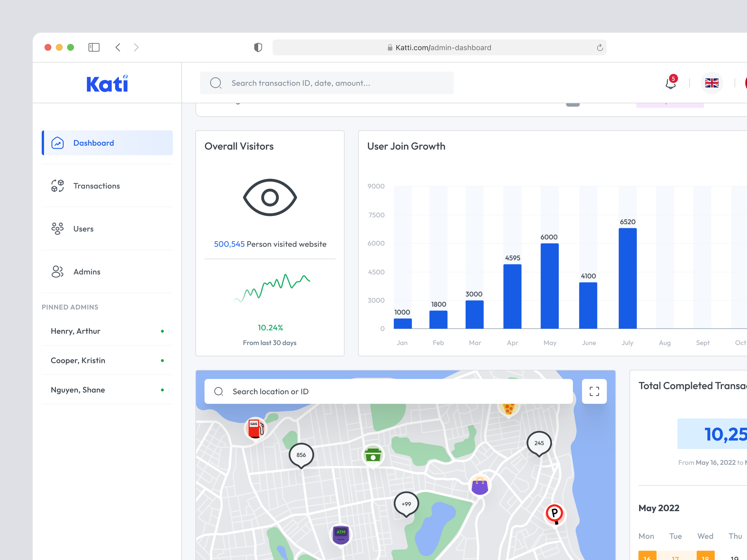Select Transactions in the sidebar menu
747x560 pixels.
97,186
